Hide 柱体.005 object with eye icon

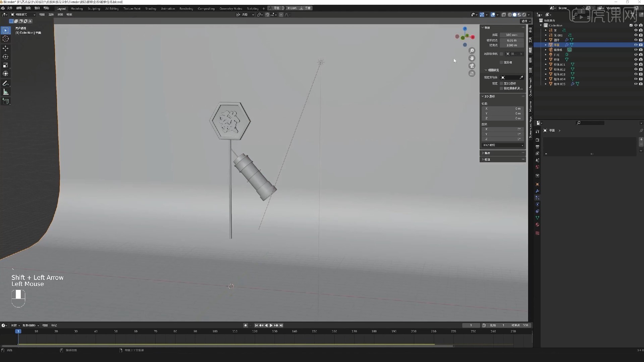click(635, 84)
